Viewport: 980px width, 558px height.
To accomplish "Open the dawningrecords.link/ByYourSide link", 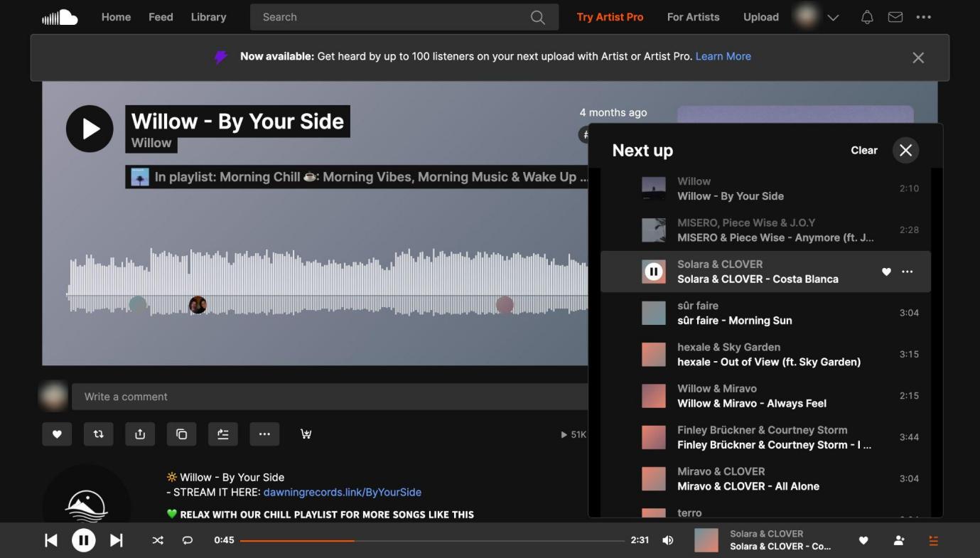I will point(343,492).
